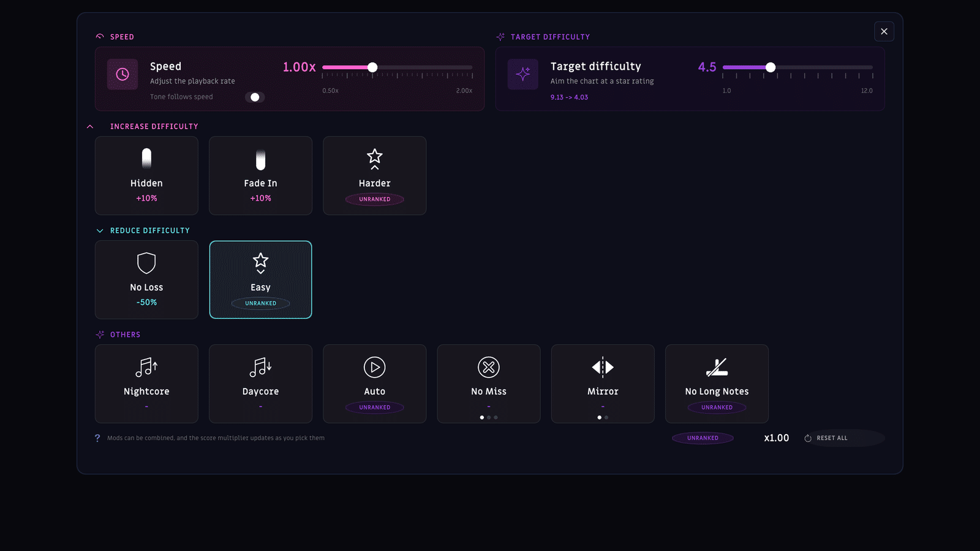Click the help question mark icon
The height and width of the screenshot is (551, 980).
[97, 438]
